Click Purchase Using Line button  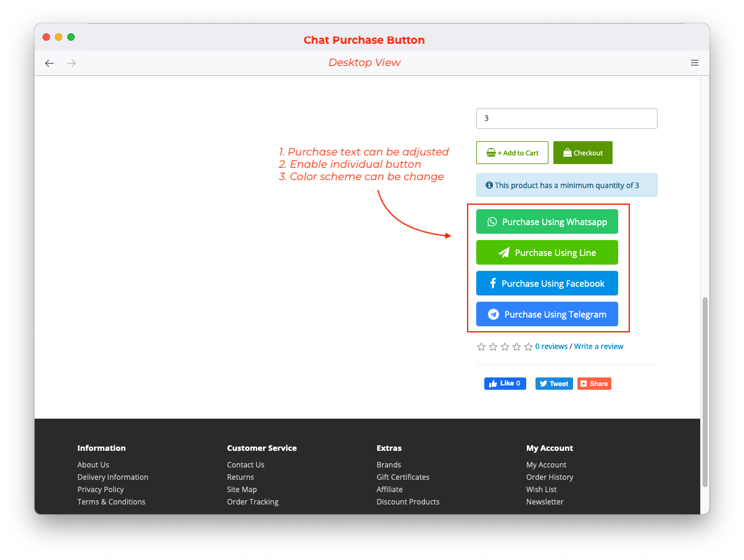click(547, 253)
